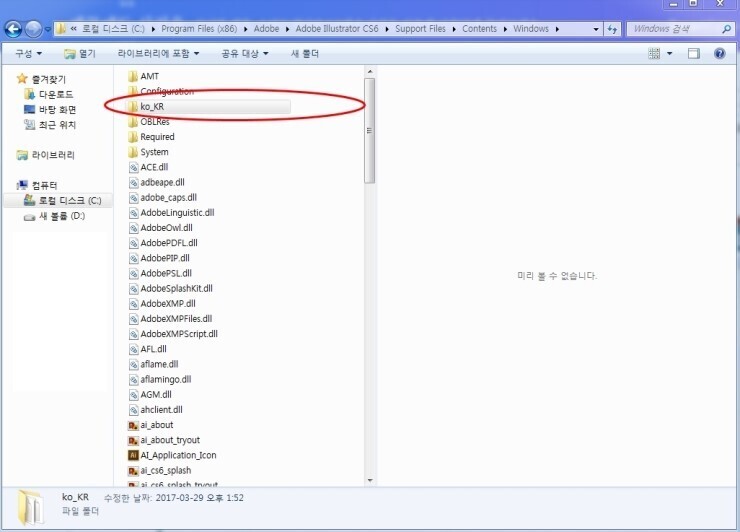Open the 공유 대상 dropdown

tap(245, 53)
